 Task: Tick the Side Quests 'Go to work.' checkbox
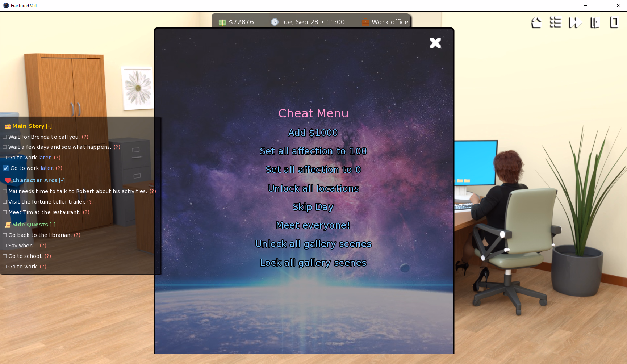pos(5,267)
